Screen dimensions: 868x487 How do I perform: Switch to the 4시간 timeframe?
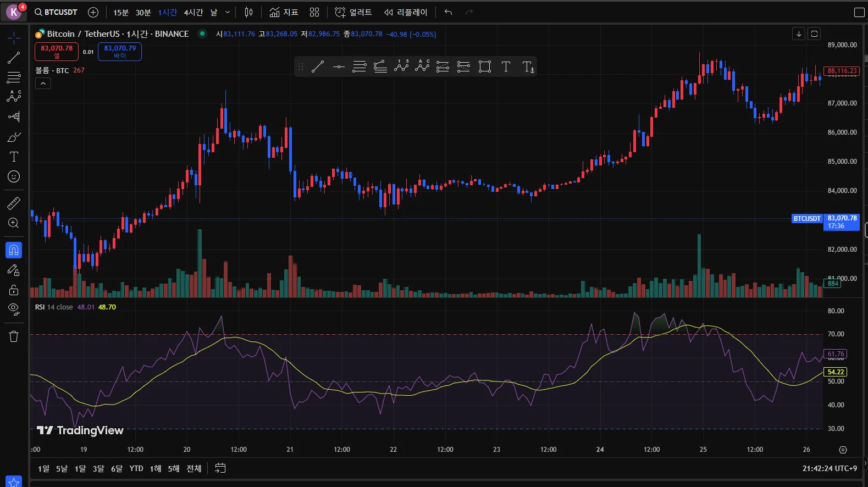[193, 12]
